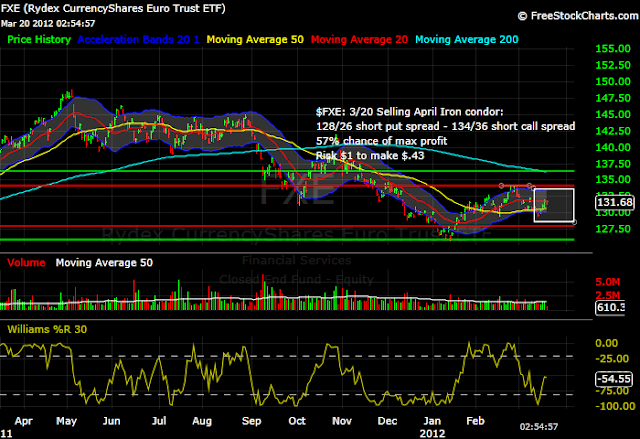Select the Moving Average 50 price legend

(255, 40)
